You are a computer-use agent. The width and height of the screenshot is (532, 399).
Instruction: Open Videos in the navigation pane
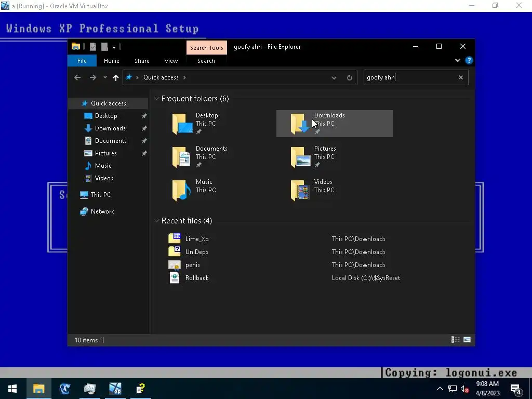coord(103,178)
